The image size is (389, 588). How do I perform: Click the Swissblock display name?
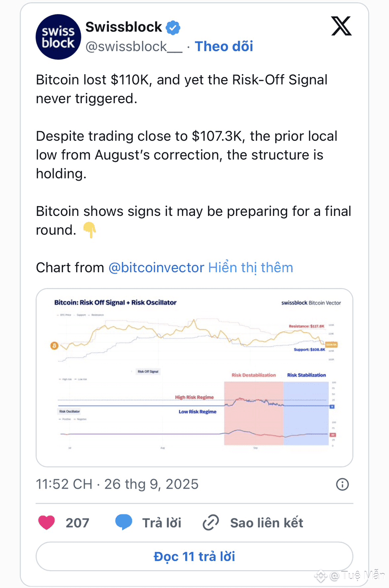[x=124, y=27]
